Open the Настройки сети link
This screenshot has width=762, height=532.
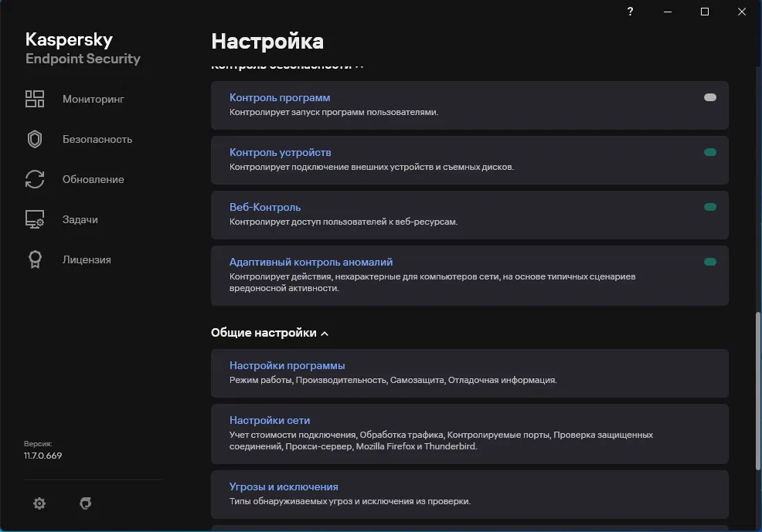270,420
